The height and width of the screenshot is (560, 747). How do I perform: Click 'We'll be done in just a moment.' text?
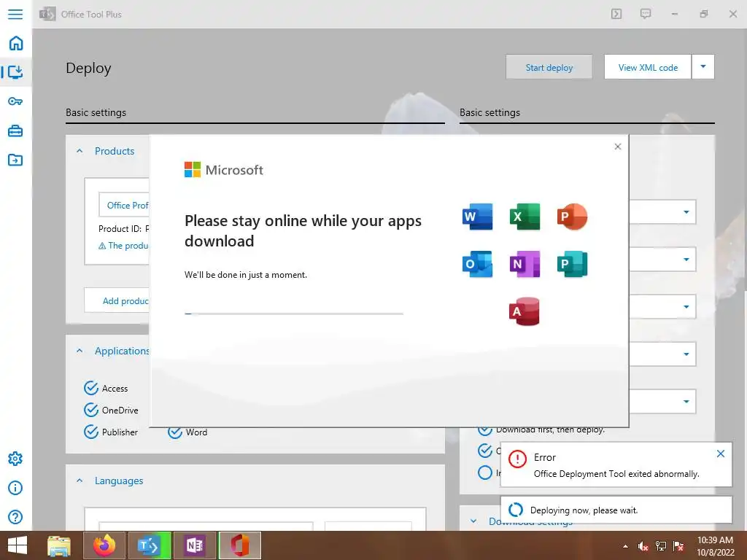246,275
